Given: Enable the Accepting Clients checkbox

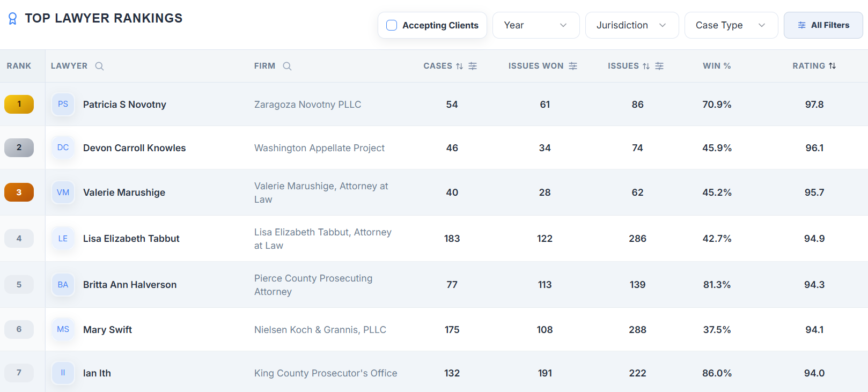Looking at the screenshot, I should (x=392, y=25).
